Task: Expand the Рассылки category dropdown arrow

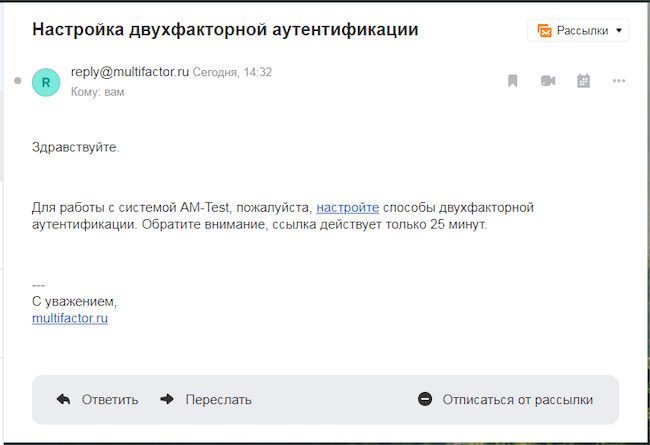Action: pos(619,31)
